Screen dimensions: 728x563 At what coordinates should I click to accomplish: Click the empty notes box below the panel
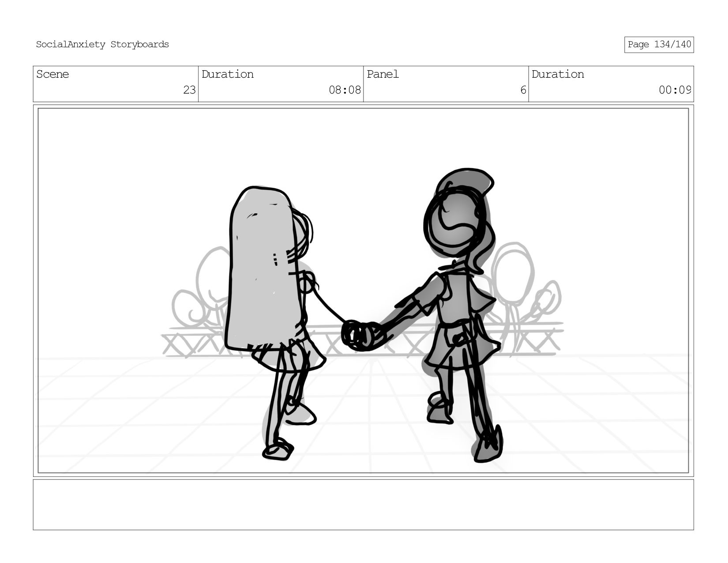(363, 505)
